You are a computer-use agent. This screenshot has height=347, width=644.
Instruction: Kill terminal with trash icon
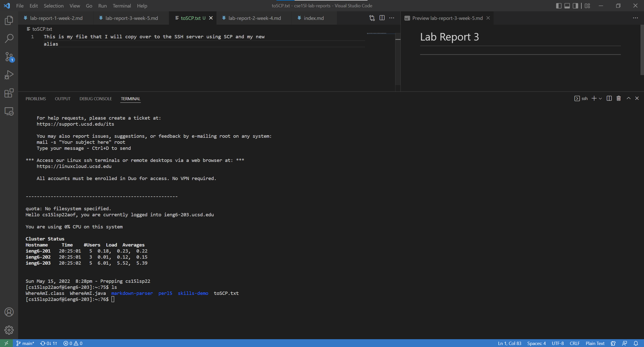tap(619, 98)
